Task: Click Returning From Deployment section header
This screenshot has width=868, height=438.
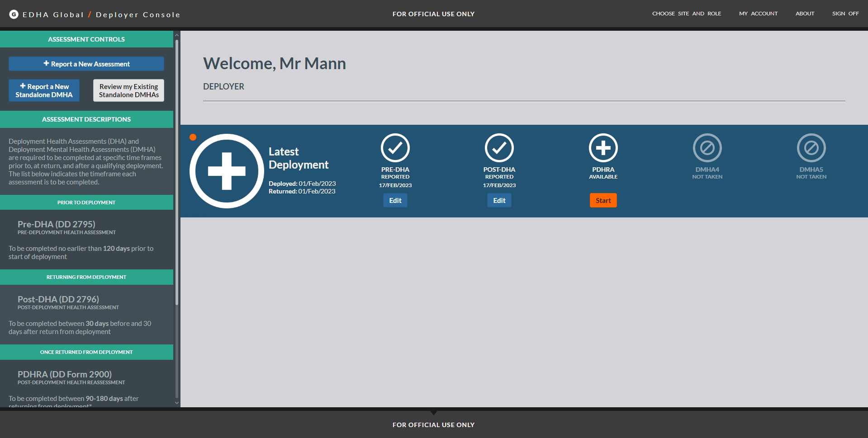Action: [86, 277]
